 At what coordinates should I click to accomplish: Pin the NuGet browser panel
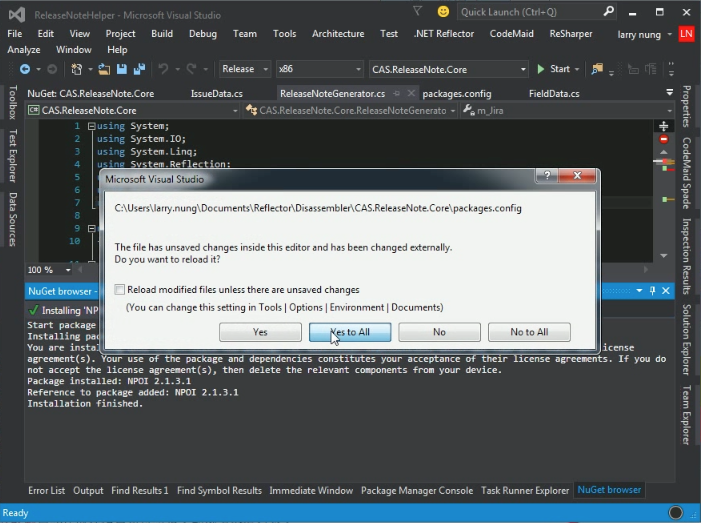(x=652, y=291)
